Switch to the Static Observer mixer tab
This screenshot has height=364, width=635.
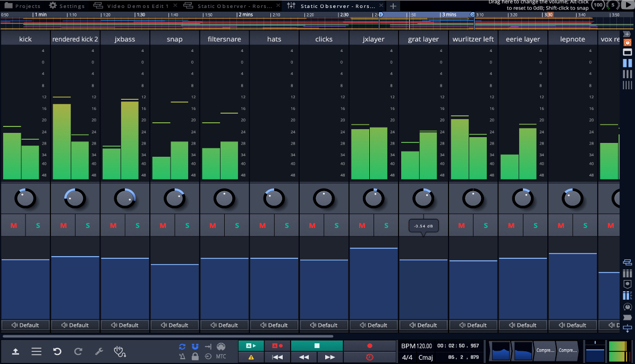point(335,6)
